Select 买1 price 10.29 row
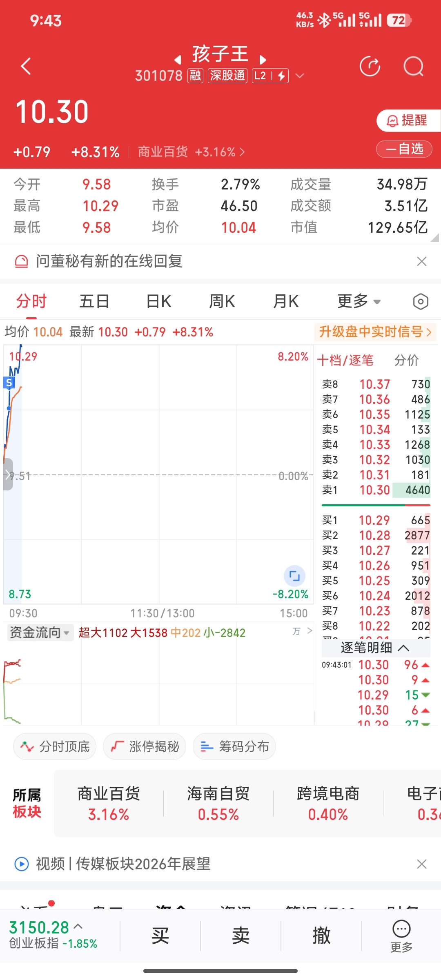 [376, 520]
